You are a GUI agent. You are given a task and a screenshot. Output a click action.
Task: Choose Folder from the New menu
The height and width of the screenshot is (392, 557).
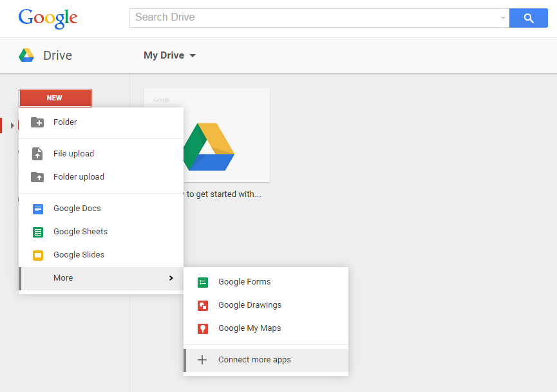coord(101,122)
